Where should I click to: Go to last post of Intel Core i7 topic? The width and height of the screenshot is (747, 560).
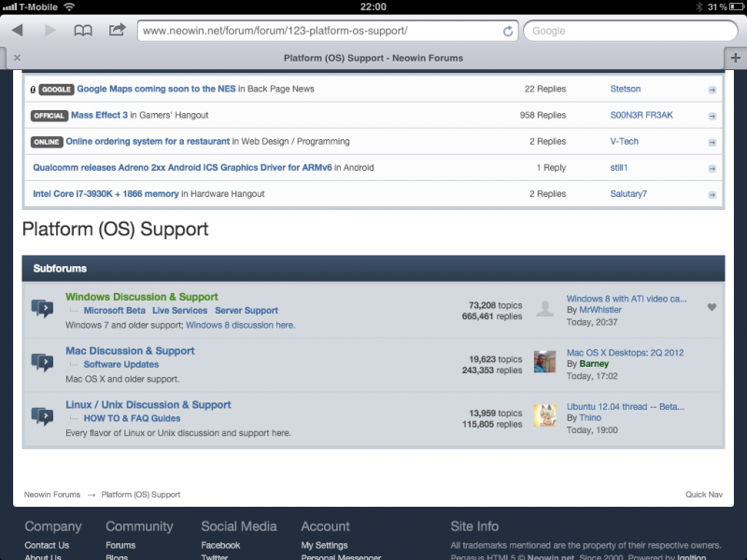coord(712,195)
